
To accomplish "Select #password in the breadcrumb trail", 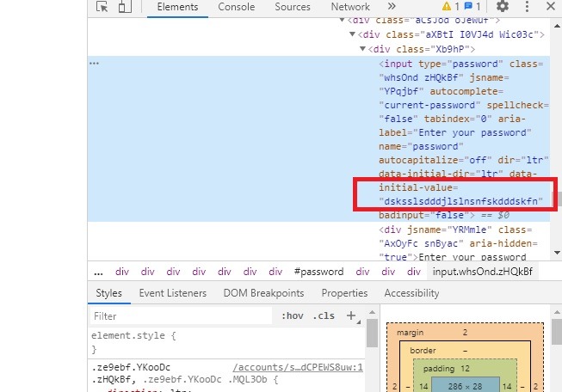I will (x=318, y=272).
